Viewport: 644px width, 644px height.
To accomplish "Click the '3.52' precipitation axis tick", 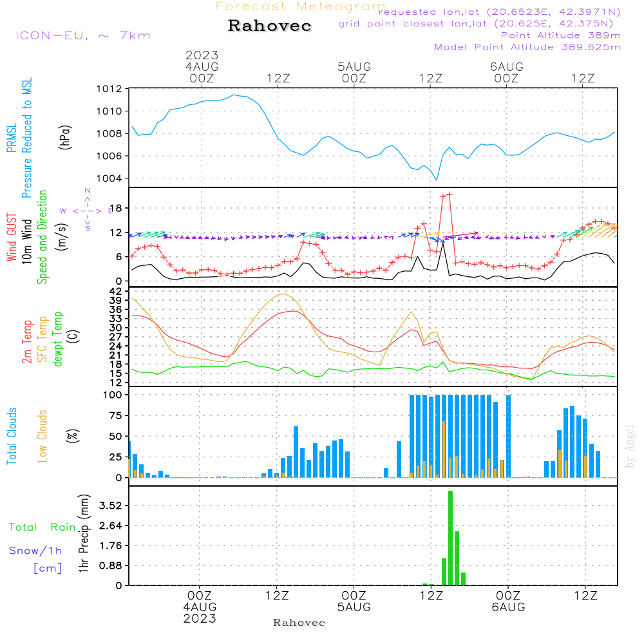I will [x=111, y=506].
